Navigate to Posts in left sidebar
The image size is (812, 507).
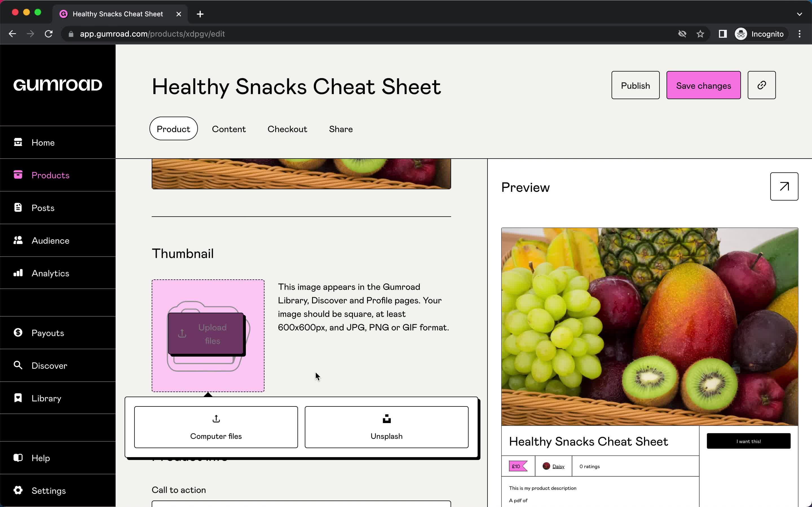tap(43, 207)
